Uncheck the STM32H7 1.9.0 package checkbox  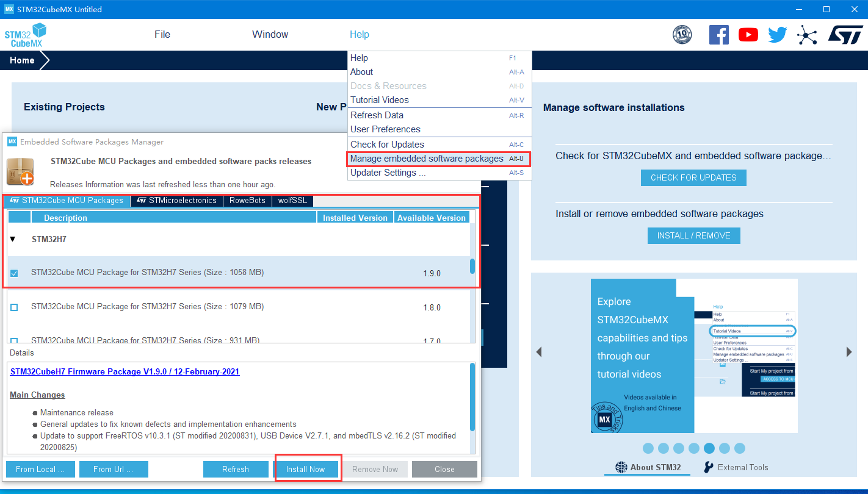(x=14, y=273)
